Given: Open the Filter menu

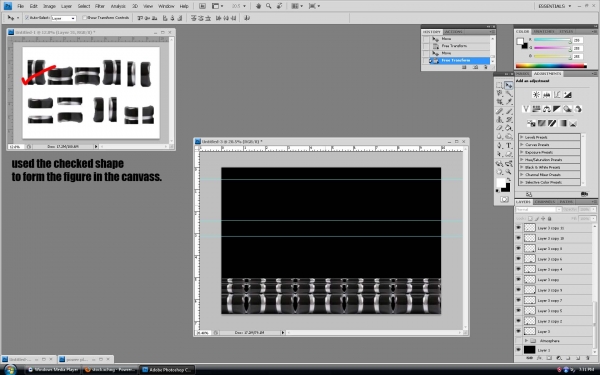Looking at the screenshot, I should (x=99, y=6).
